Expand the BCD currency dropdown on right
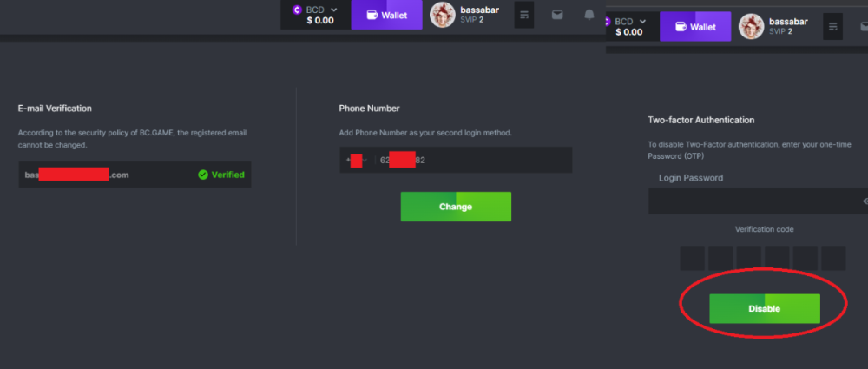The width and height of the screenshot is (868, 369). click(642, 22)
